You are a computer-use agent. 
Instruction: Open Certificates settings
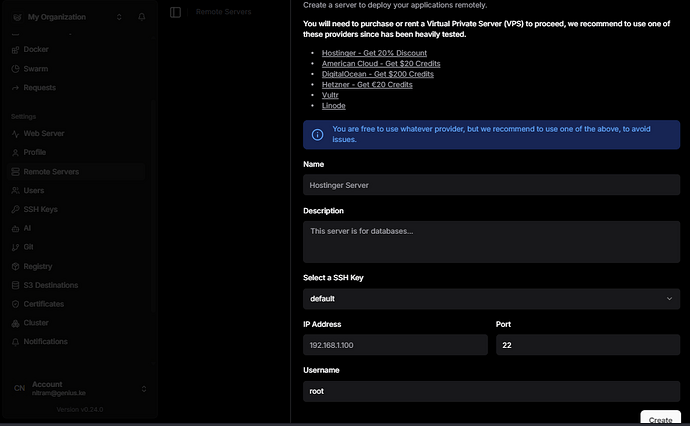tap(44, 304)
